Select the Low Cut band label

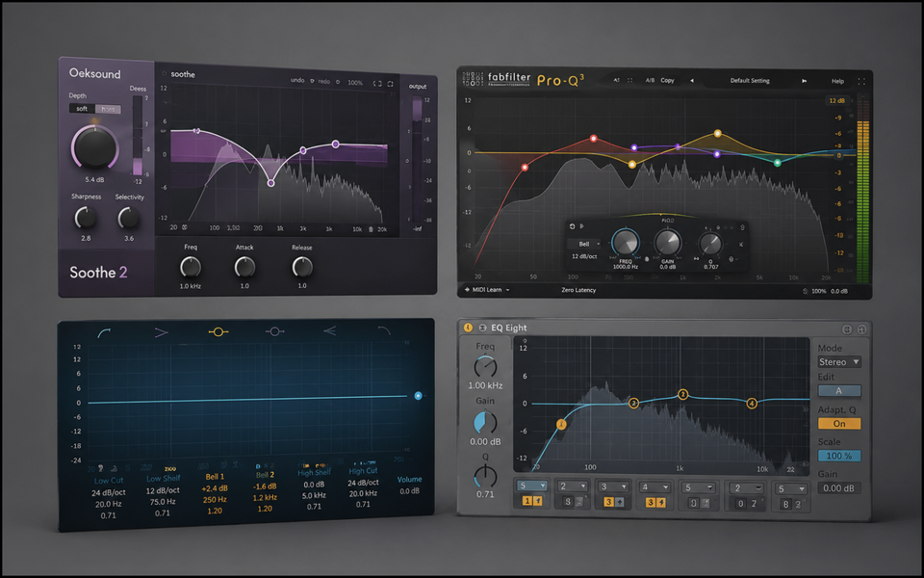pos(109,481)
